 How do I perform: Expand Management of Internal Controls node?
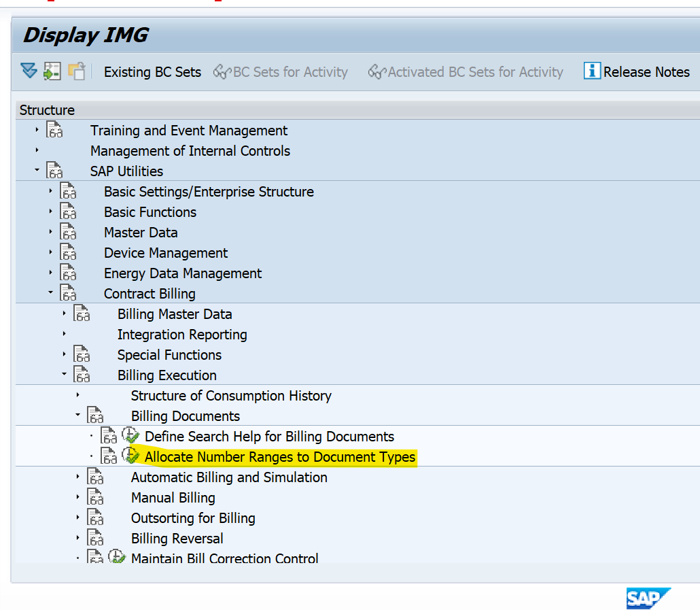coord(37,150)
